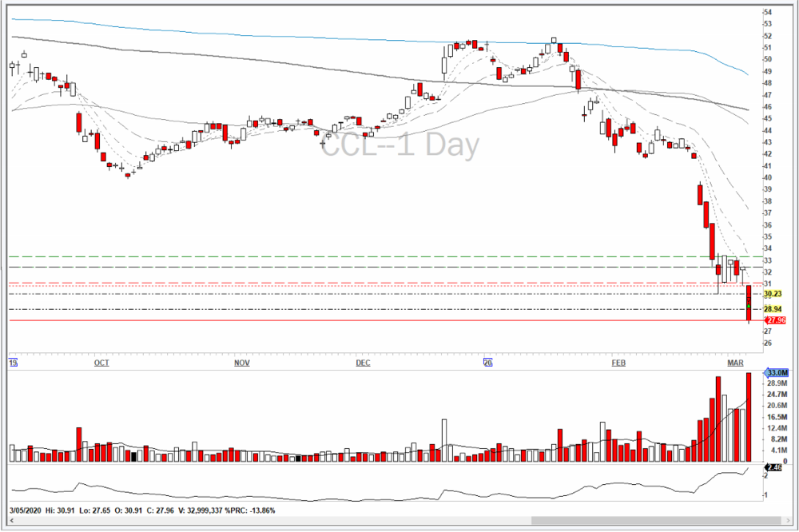This screenshot has width=799, height=532.
Task: Select the NOV label on the date axis
Action: coord(242,363)
